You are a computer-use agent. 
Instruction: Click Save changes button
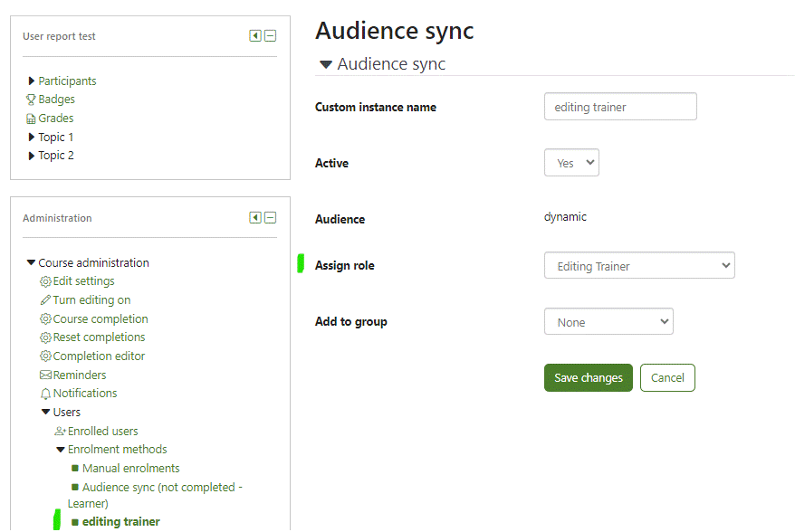click(589, 378)
